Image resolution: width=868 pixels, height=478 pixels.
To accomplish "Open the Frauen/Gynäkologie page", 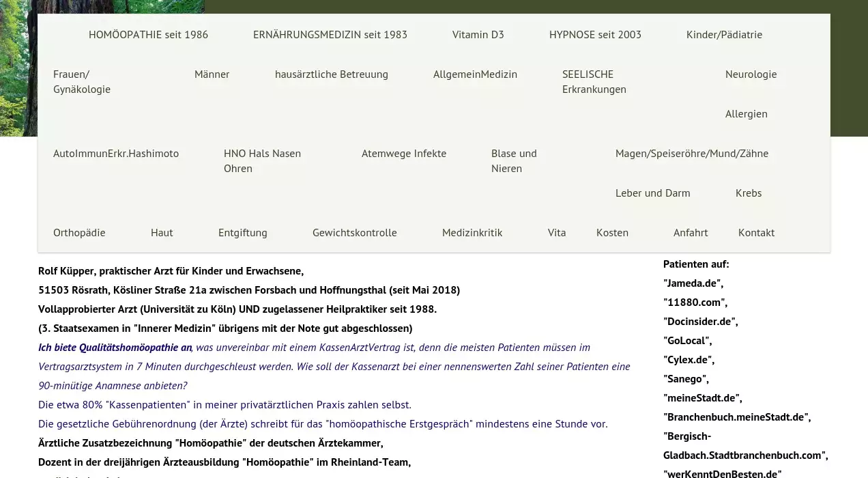I will click(x=81, y=81).
